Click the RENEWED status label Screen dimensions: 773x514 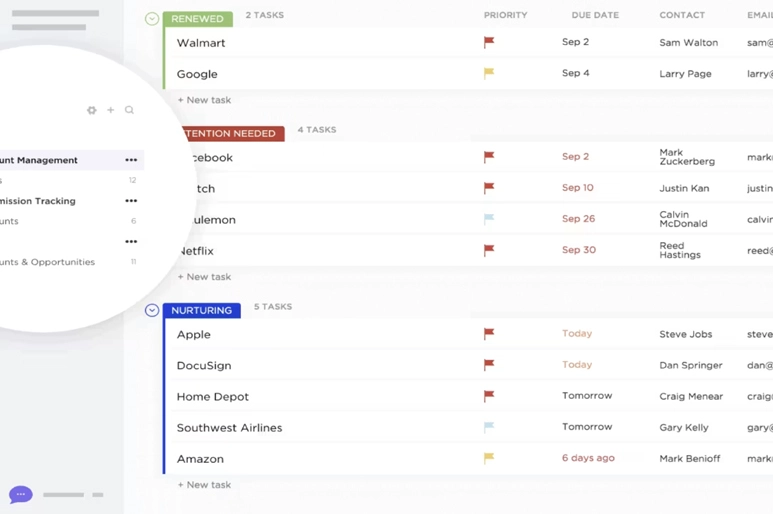click(x=197, y=19)
